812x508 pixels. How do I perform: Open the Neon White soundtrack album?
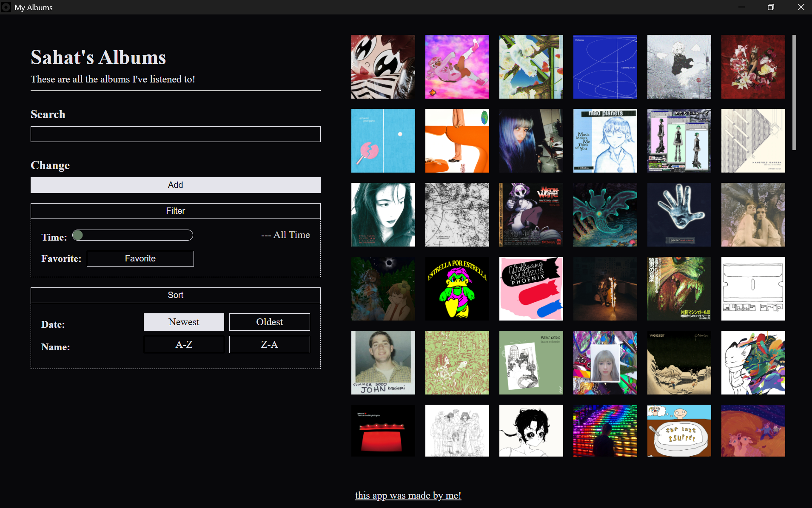531,215
